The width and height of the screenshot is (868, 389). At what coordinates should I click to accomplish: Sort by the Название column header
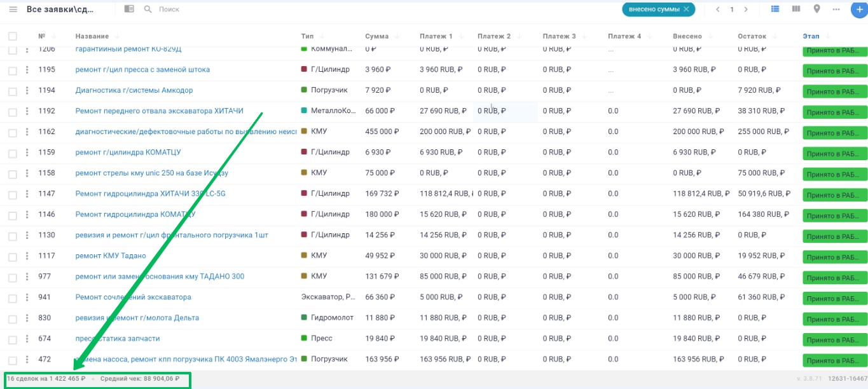(x=92, y=36)
